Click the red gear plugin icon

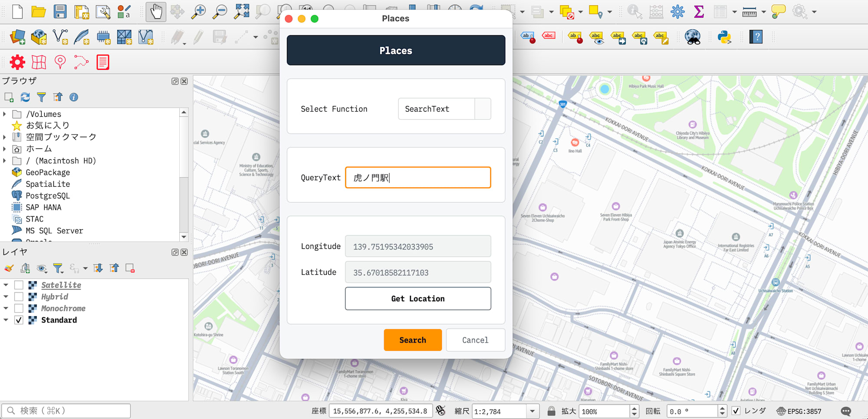17,63
